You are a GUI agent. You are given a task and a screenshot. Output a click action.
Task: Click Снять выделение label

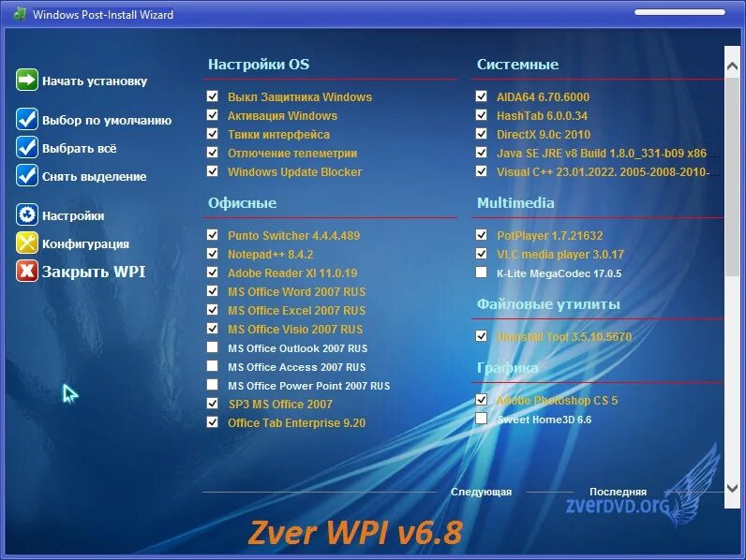95,176
